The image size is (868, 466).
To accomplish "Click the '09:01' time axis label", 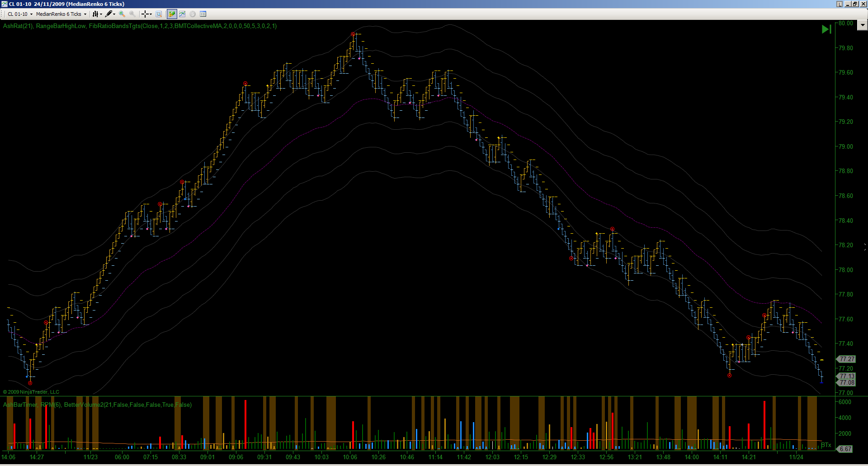I will pyautogui.click(x=208, y=457).
